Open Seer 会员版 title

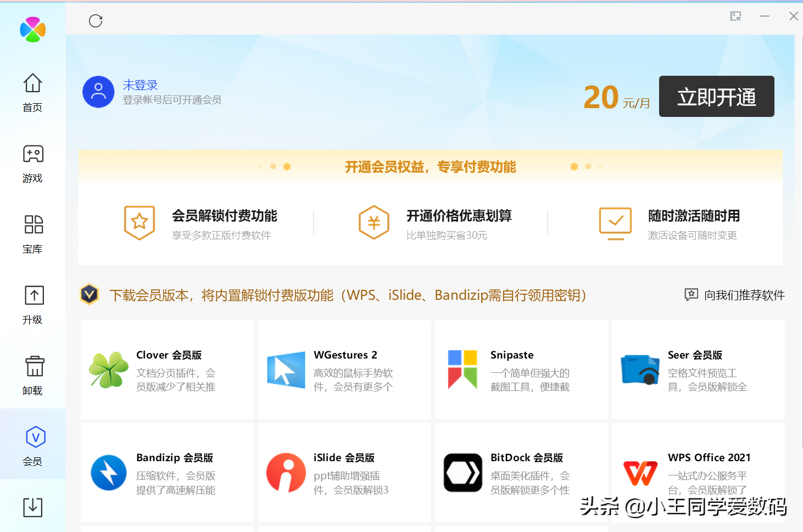pyautogui.click(x=695, y=355)
